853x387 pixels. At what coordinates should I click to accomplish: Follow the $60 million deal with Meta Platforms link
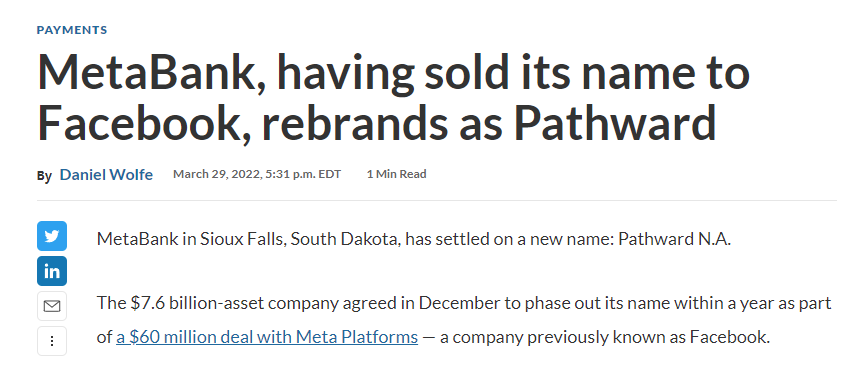click(x=267, y=337)
